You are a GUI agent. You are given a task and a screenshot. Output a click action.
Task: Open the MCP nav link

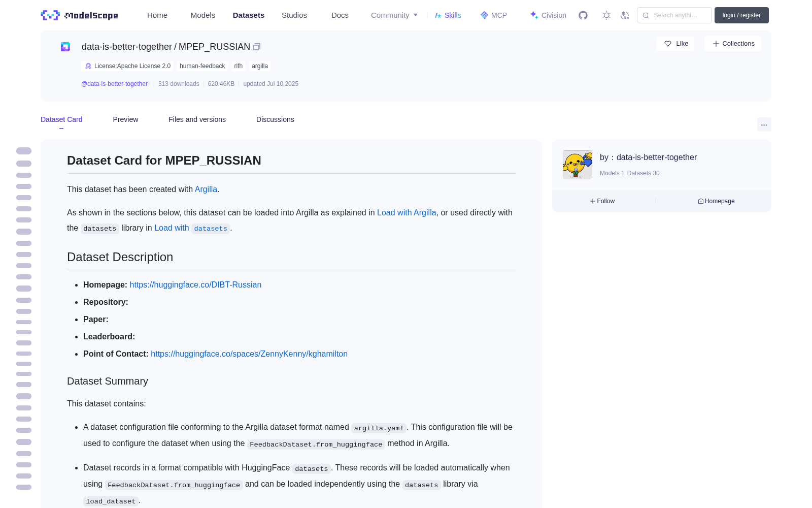[494, 15]
